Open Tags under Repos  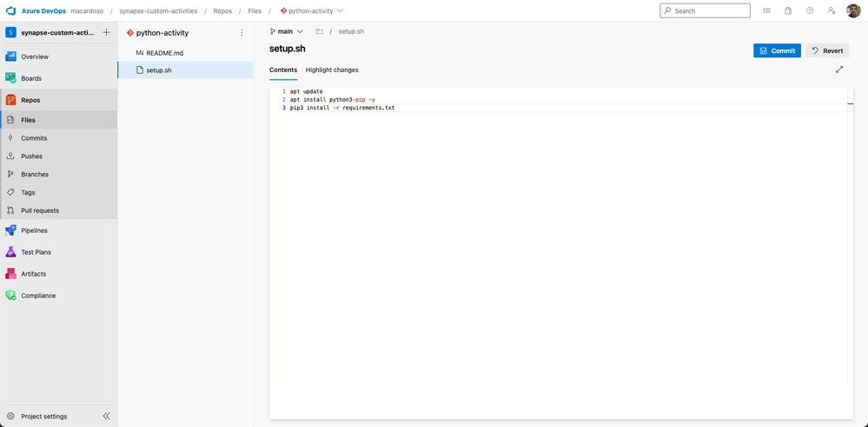(x=59, y=192)
